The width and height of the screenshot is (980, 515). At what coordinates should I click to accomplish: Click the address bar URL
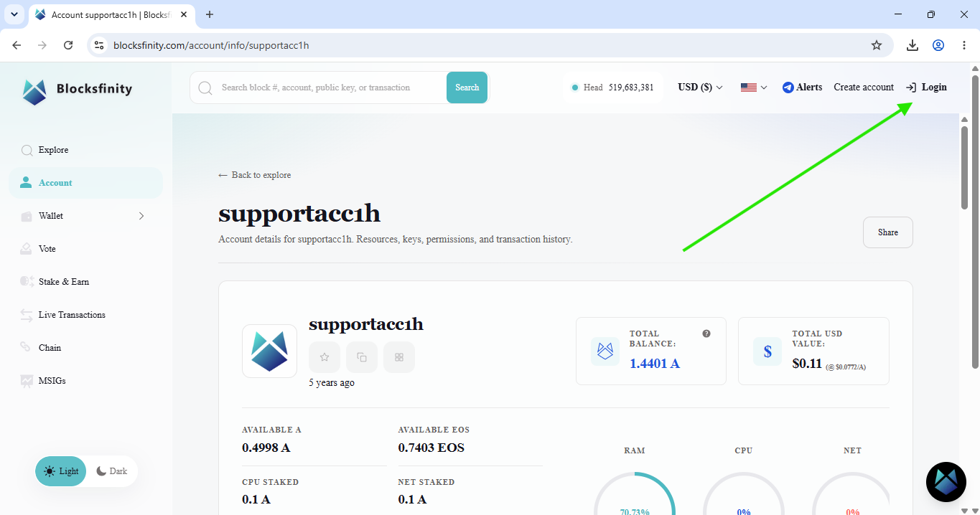[211, 45]
